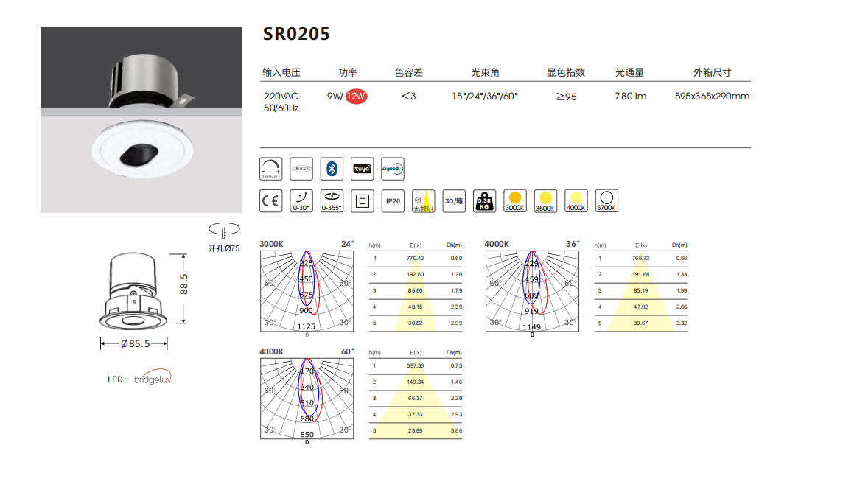Click the 显色指数 column header
843x504 pixels.
click(566, 72)
